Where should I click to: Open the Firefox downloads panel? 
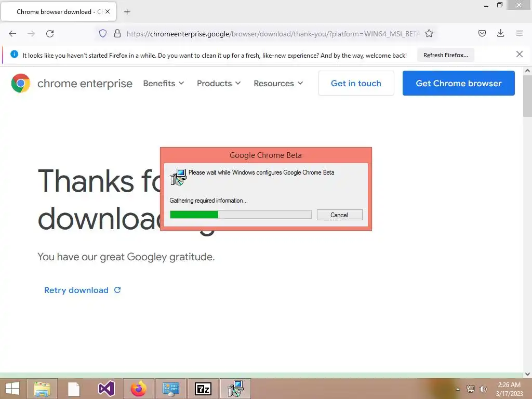tap(500, 33)
